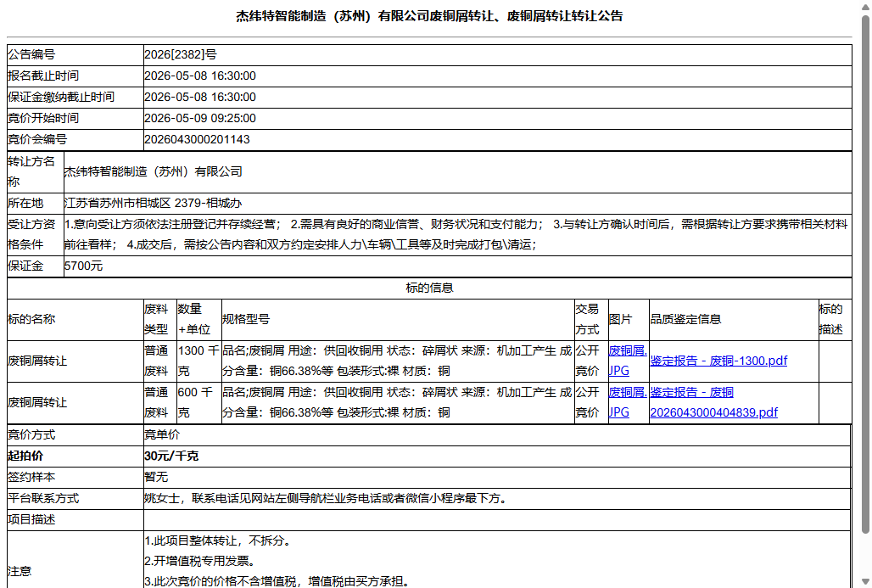
Task: Click 起拍价 label cell
Action: 75,456
